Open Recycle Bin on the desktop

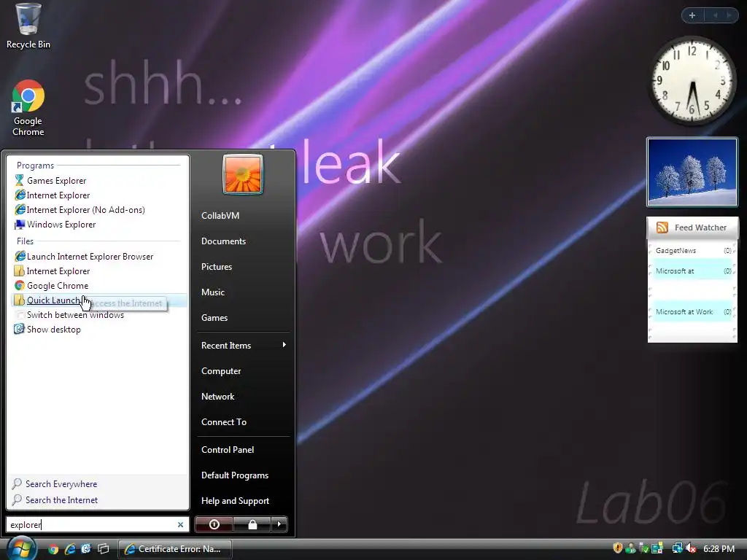tap(28, 26)
